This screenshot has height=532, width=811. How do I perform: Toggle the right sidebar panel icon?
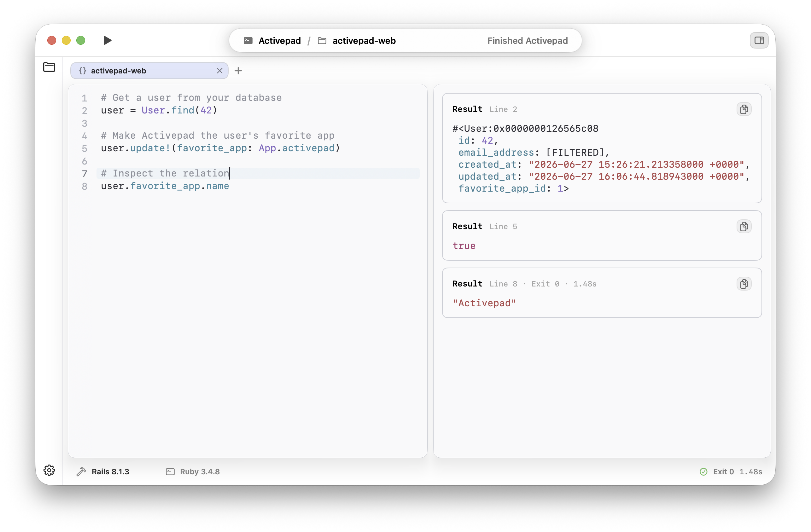pyautogui.click(x=759, y=41)
